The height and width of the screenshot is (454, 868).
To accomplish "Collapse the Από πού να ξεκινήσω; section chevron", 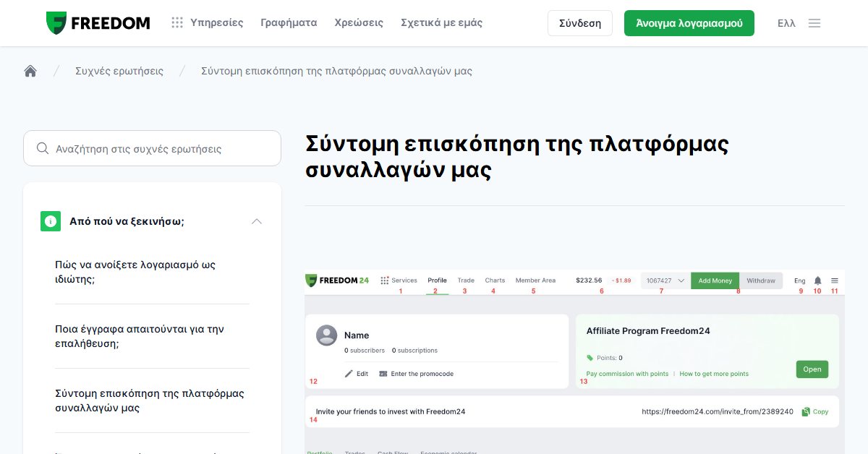I will (257, 221).
